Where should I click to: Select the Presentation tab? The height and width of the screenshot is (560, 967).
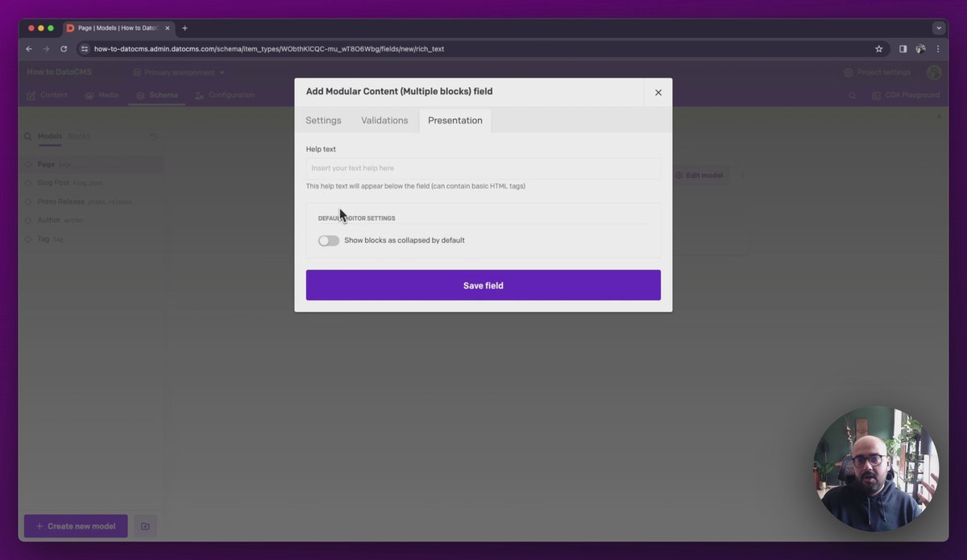click(x=454, y=121)
